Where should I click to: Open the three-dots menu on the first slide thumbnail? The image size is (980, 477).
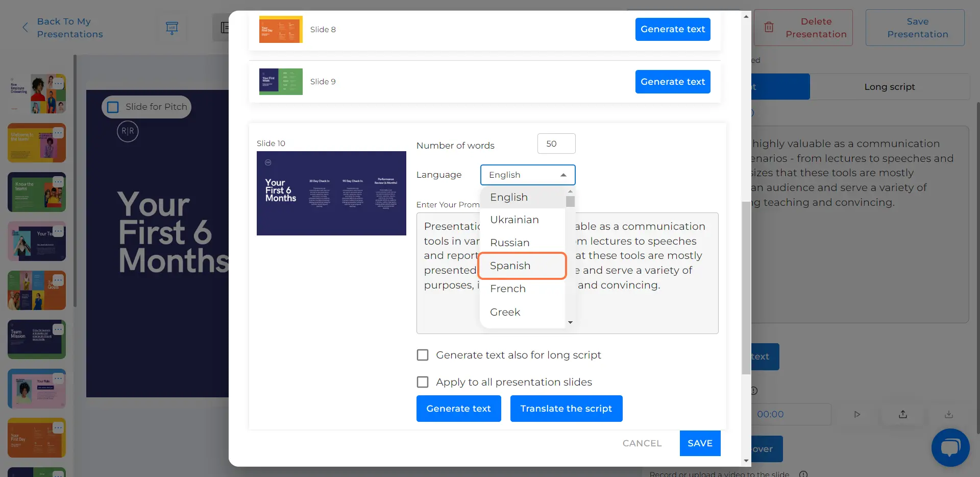coord(59,83)
